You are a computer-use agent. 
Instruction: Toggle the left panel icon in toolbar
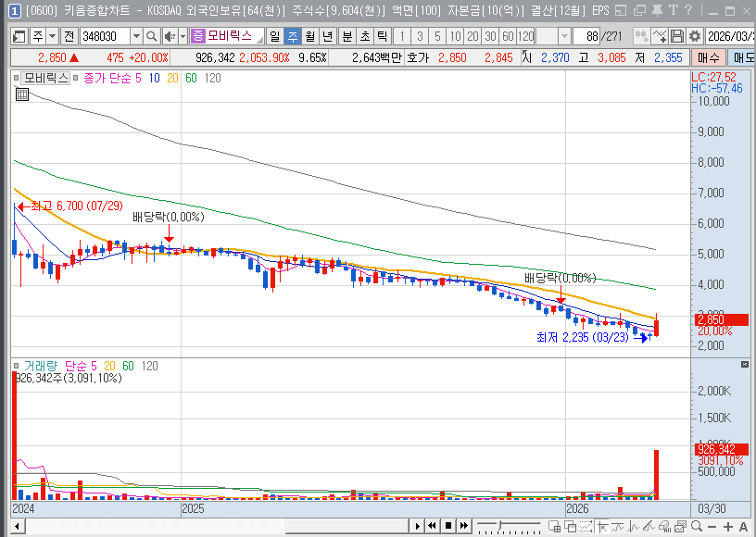point(19,36)
